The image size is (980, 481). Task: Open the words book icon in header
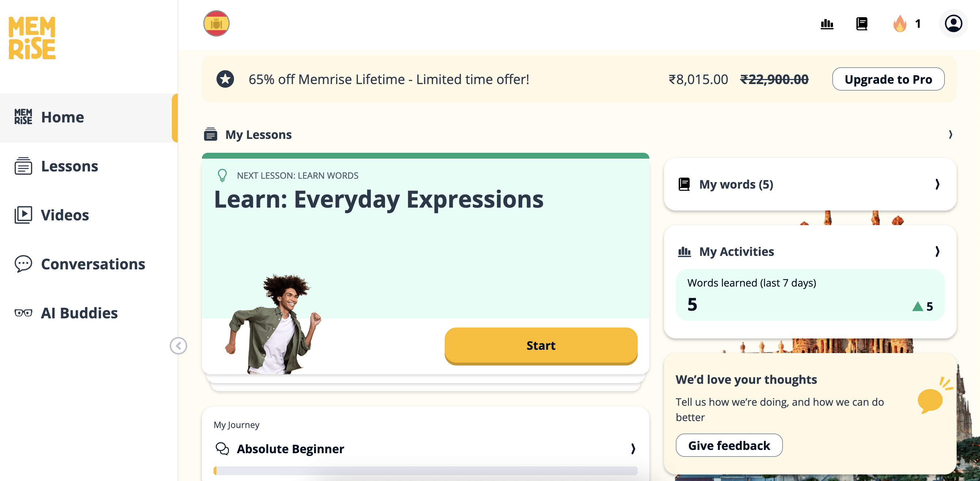tap(861, 24)
